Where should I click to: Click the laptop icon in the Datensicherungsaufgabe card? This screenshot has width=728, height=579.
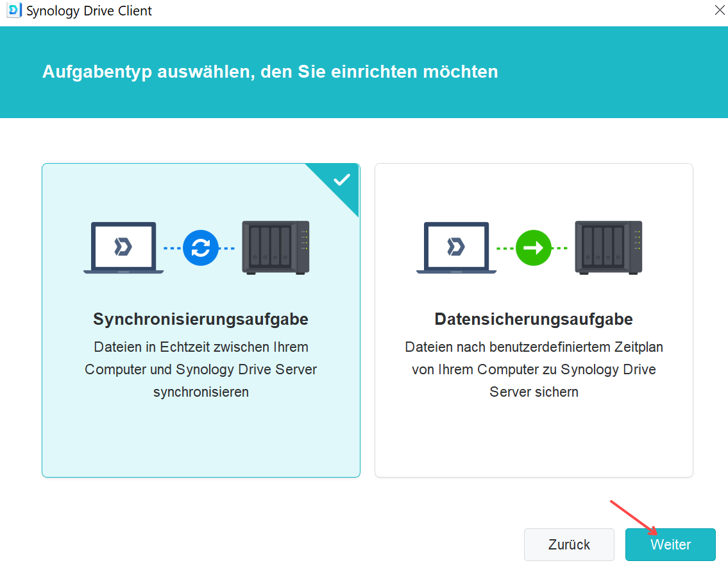point(456,248)
